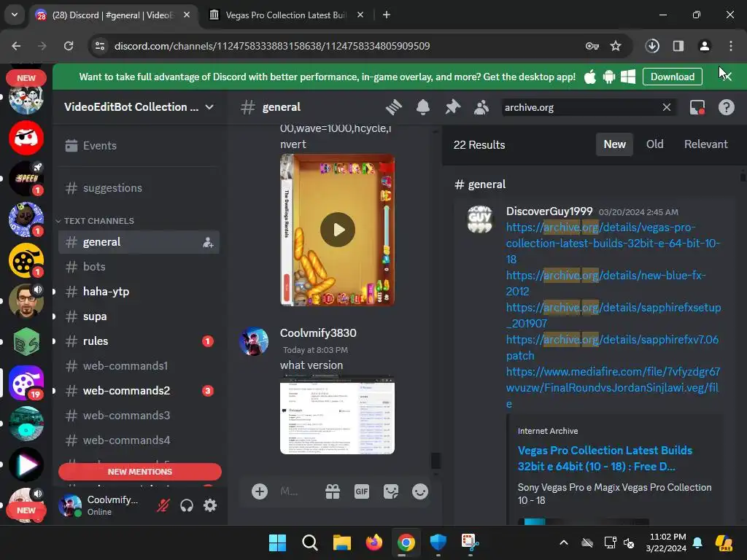Add attachment with plus button
This screenshot has width=747, height=560.
260,491
